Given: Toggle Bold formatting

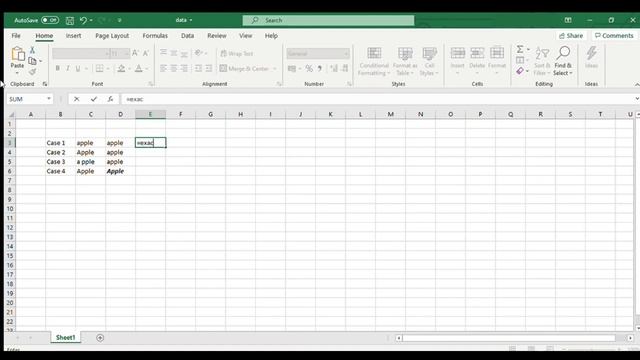Looking at the screenshot, I should click(58, 68).
